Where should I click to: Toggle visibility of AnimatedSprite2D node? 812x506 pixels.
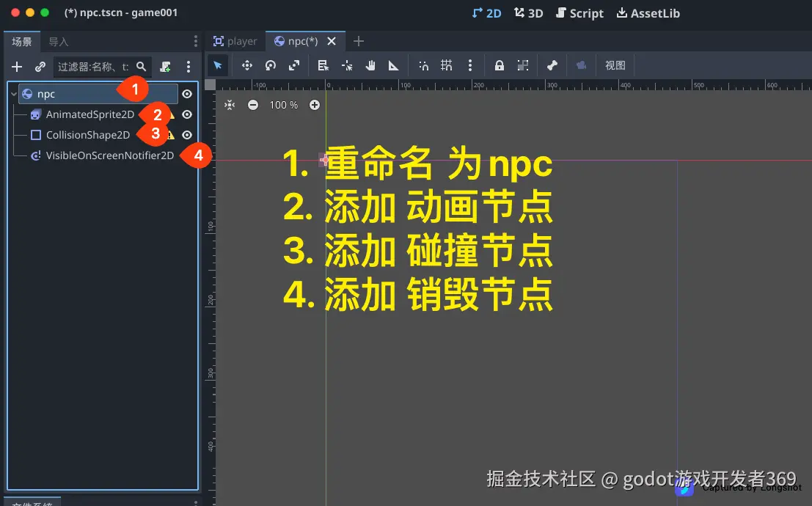click(187, 114)
